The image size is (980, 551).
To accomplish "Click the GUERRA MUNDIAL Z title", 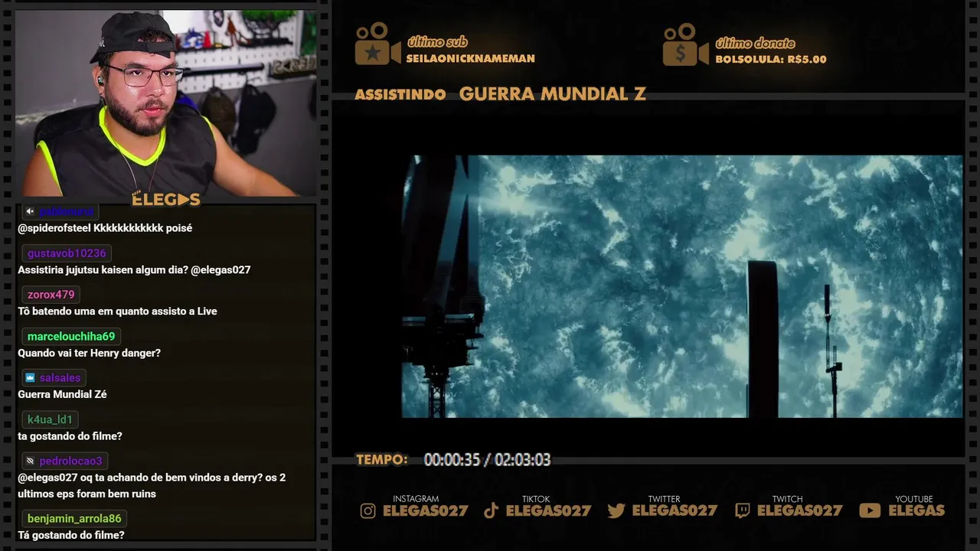I will tap(553, 94).
